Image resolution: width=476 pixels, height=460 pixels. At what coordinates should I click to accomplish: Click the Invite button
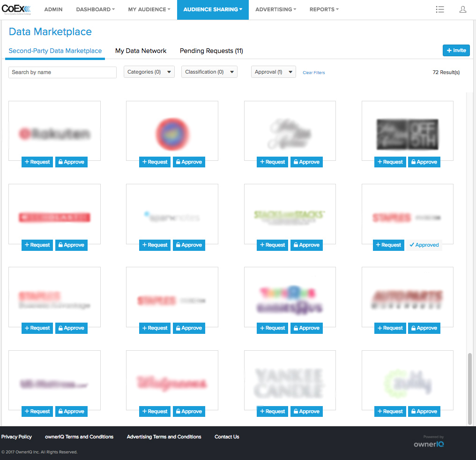tap(456, 51)
